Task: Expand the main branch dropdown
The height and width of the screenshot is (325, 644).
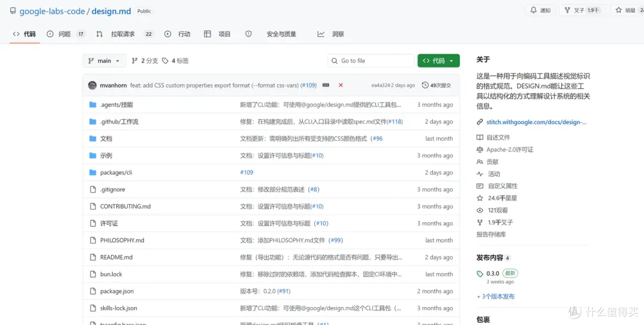Action: click(104, 61)
